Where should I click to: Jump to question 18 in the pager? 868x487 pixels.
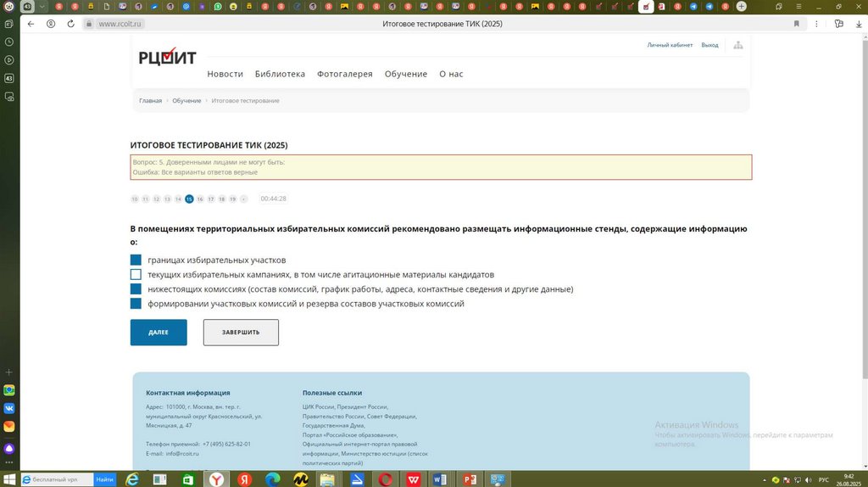coord(222,199)
